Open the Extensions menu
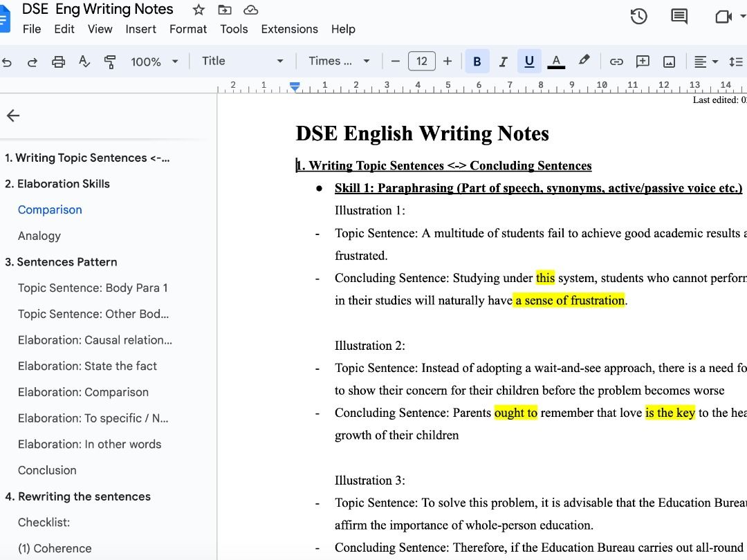Image resolution: width=747 pixels, height=560 pixels. click(x=289, y=29)
